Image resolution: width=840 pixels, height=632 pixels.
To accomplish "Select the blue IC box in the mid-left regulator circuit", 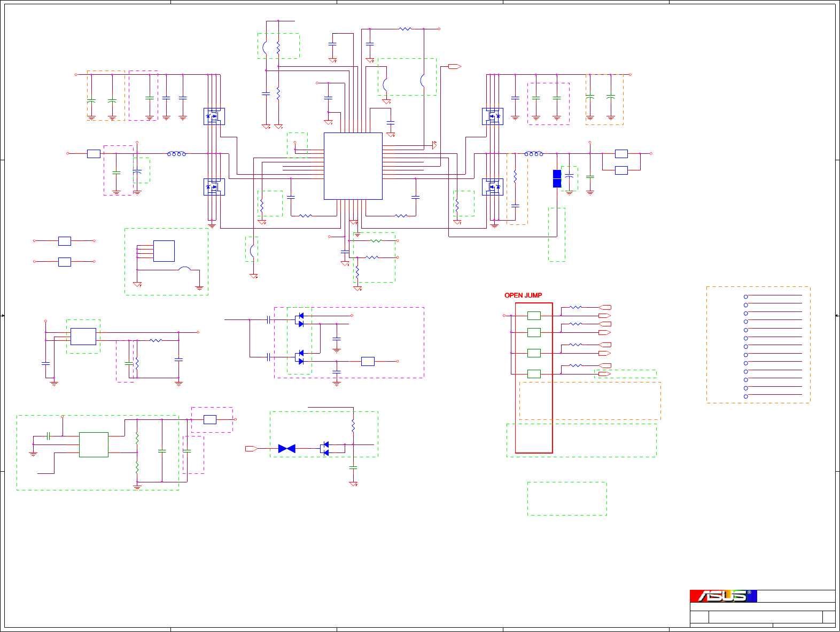I will pyautogui.click(x=83, y=337).
